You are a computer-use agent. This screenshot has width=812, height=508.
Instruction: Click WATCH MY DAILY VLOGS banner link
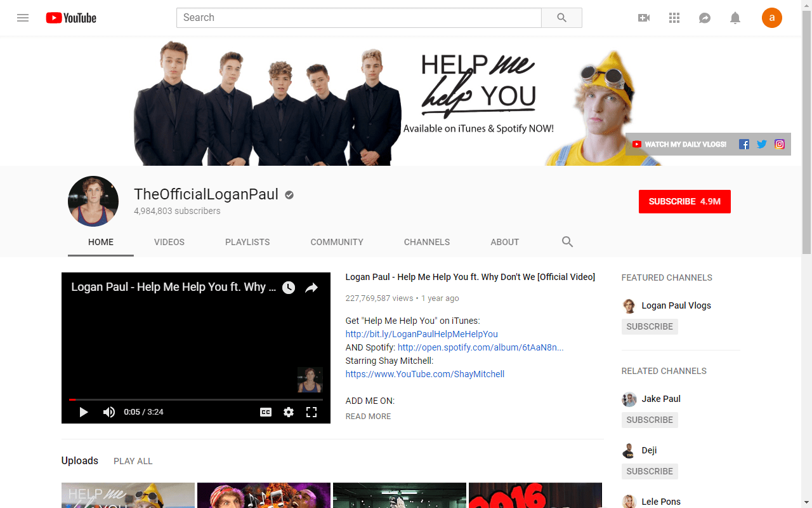679,144
